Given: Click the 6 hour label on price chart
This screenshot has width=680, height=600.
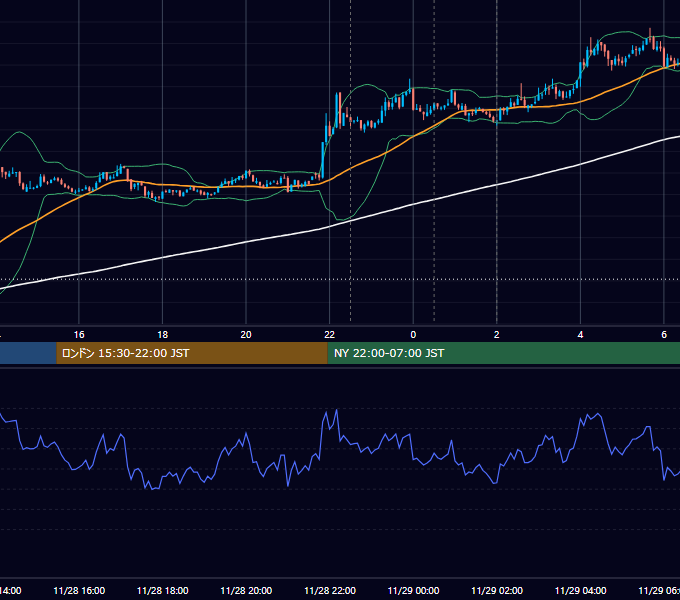Looking at the screenshot, I should pos(664,335).
